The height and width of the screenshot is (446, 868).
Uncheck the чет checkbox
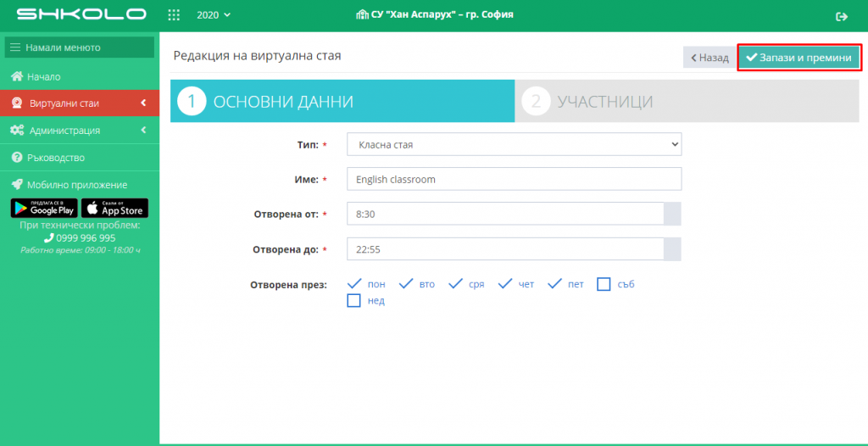(x=505, y=284)
